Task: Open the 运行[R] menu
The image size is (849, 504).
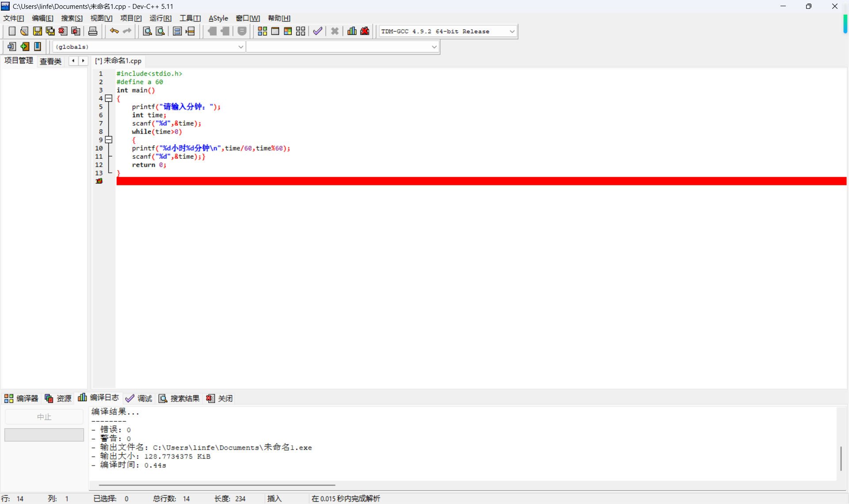Action: [x=160, y=18]
